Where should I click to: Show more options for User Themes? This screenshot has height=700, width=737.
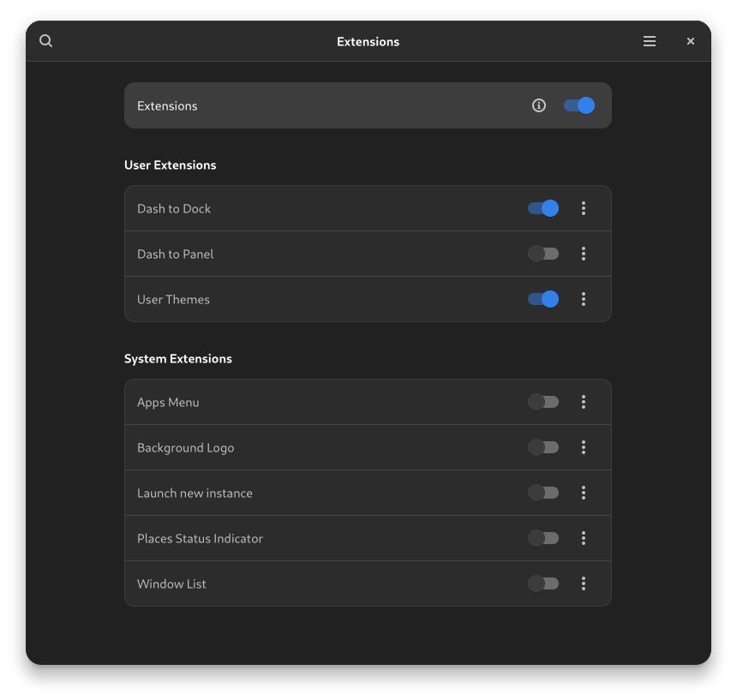(x=584, y=299)
